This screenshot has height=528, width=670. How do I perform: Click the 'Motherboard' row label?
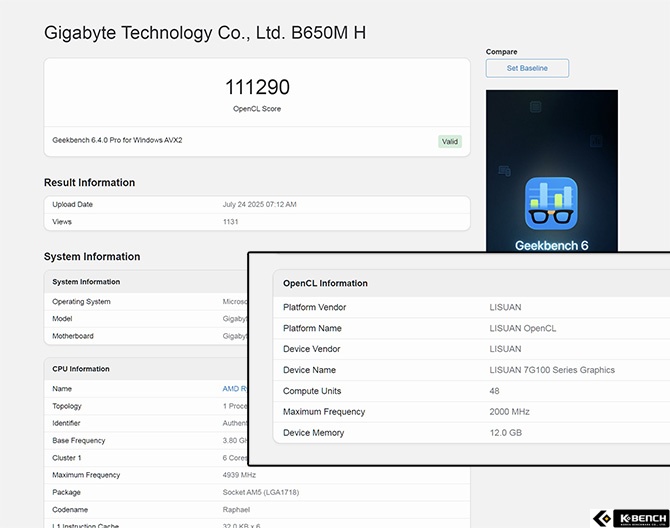(73, 336)
